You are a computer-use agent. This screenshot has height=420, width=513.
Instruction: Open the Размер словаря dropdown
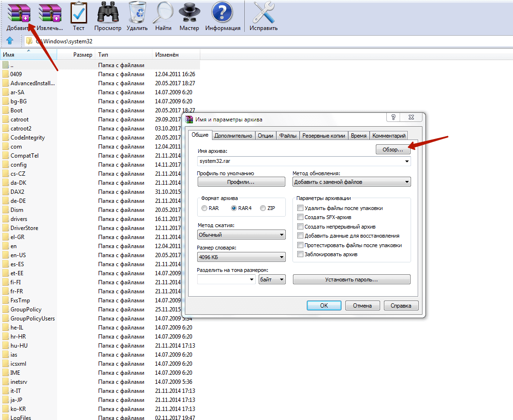(241, 257)
